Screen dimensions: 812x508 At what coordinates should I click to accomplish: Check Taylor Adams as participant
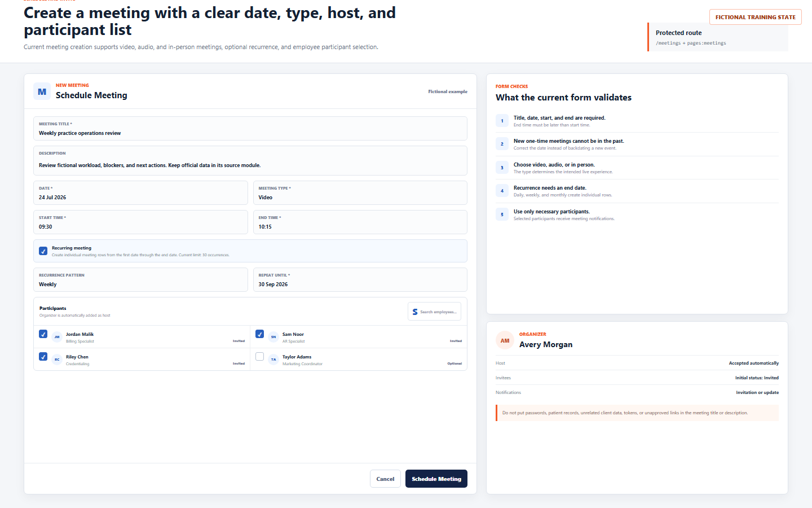259,357
